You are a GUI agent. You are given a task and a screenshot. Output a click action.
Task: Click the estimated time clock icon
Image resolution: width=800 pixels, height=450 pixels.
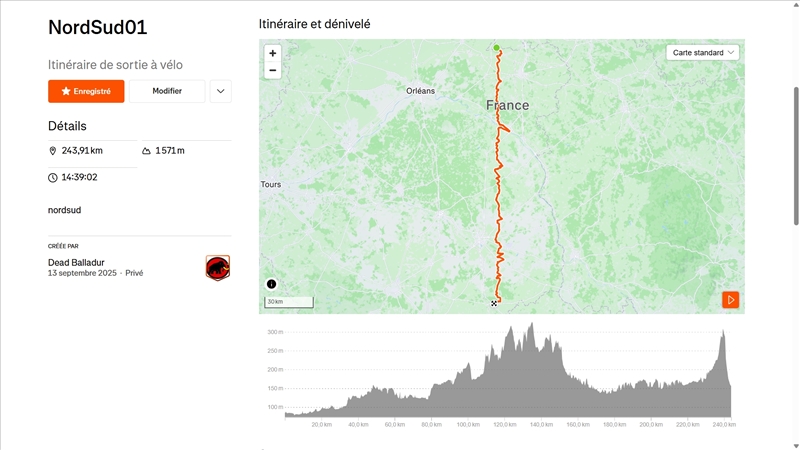point(53,177)
